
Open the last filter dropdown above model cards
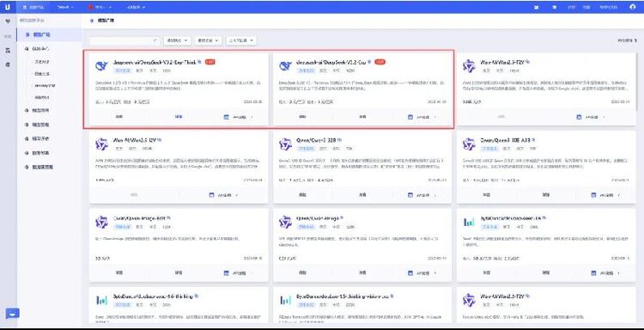pos(241,40)
